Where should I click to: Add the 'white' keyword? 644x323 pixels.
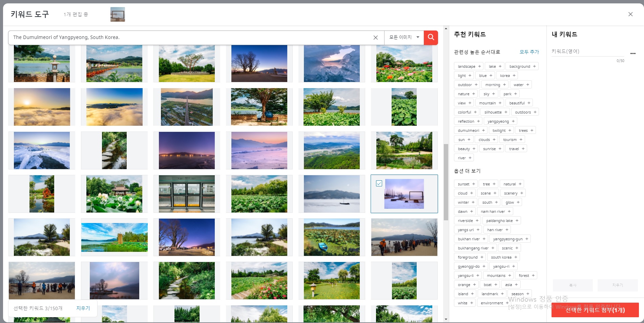click(465, 303)
